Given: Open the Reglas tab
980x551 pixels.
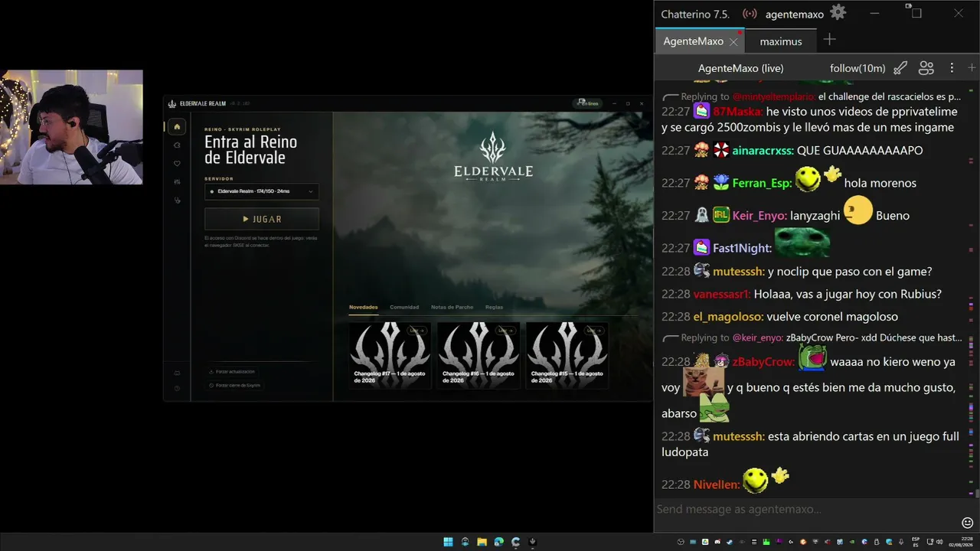Looking at the screenshot, I should (x=494, y=308).
